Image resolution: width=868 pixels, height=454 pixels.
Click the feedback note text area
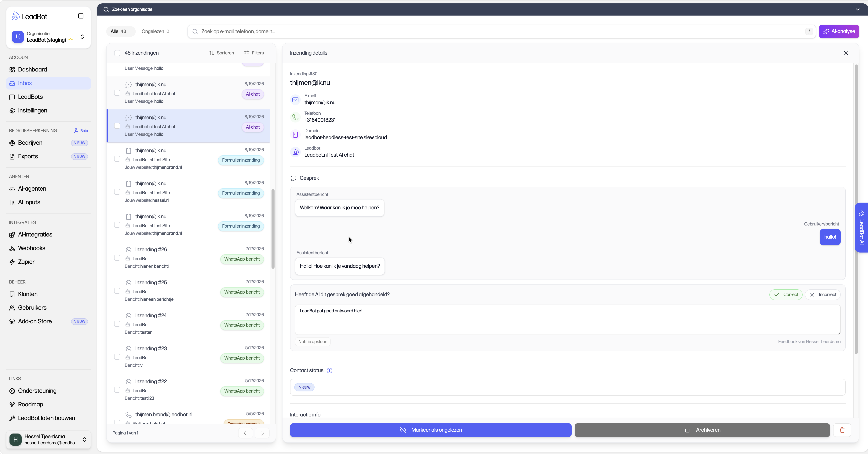[x=567, y=320]
